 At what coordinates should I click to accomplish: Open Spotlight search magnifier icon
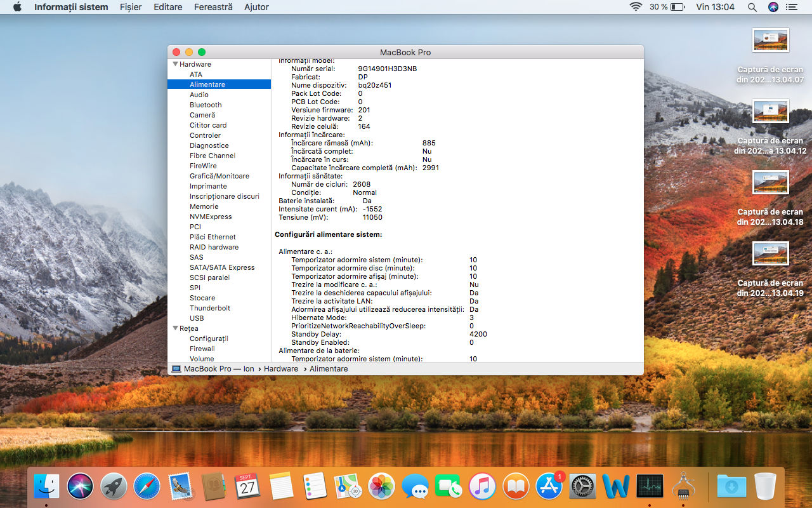(x=752, y=7)
